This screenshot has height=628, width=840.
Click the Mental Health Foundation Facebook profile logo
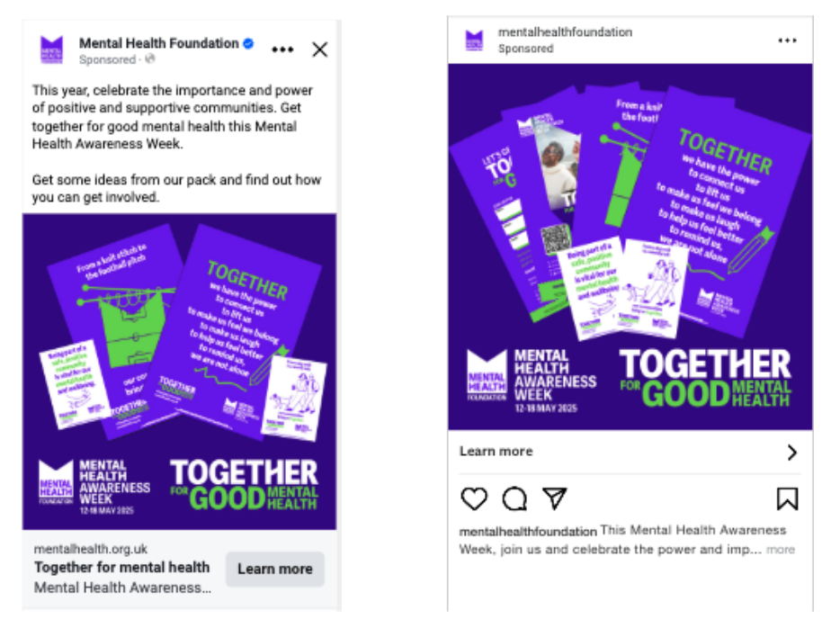pos(52,49)
